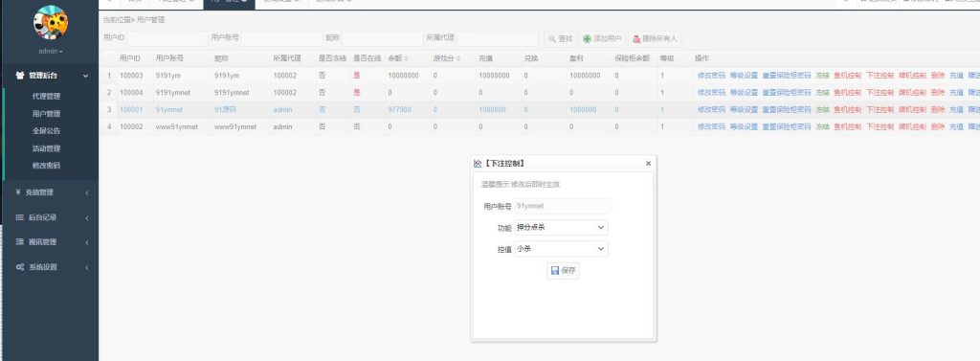This screenshot has height=361, width=980.
Task: Open 用户管理 in the sidebar
Action: [x=46, y=114]
